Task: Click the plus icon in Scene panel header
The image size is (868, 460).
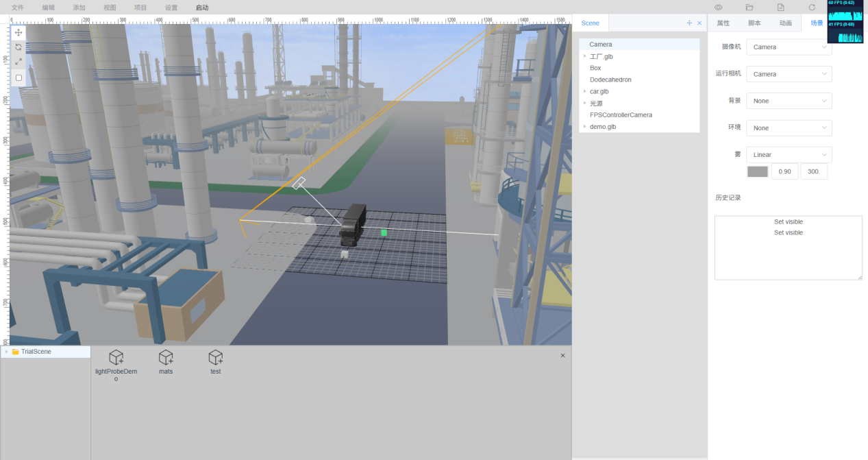Action: tap(689, 23)
